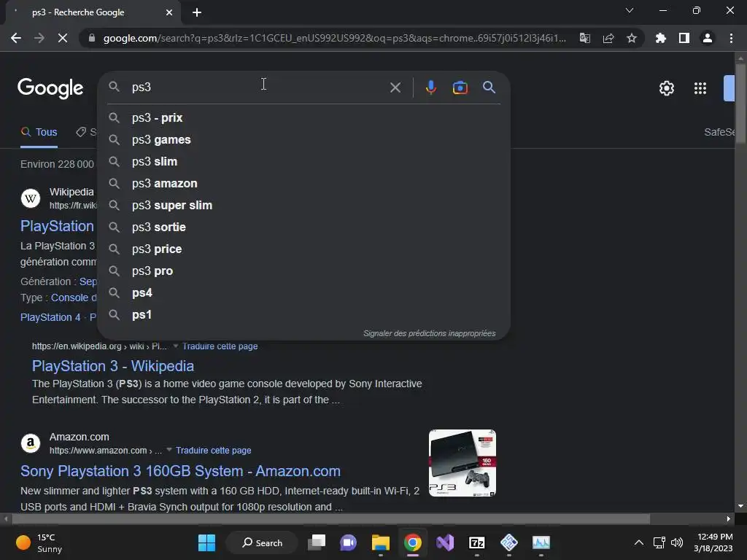The width and height of the screenshot is (747, 560).
Task: Open 'Sony Playstation 3 160GB System' Amazon result
Action: tap(181, 471)
